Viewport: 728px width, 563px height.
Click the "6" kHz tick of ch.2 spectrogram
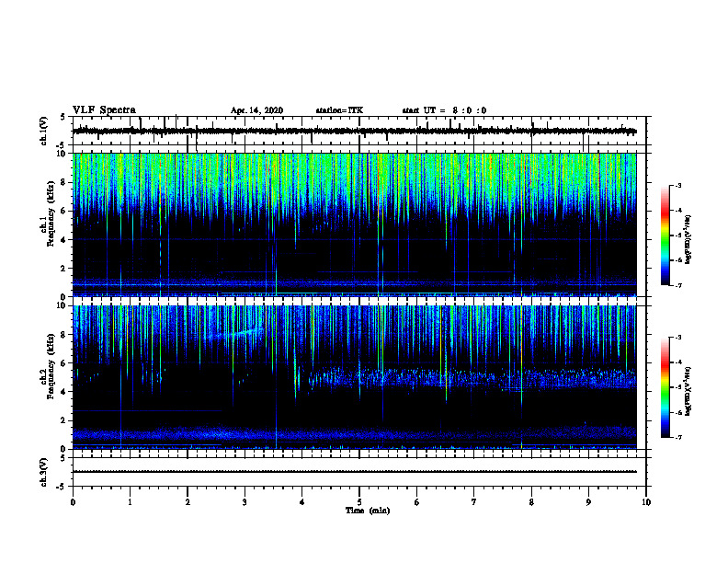tap(64, 363)
